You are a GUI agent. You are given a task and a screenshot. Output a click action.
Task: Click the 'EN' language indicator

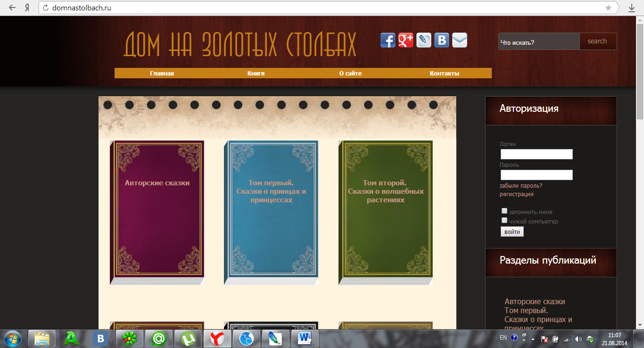503,338
